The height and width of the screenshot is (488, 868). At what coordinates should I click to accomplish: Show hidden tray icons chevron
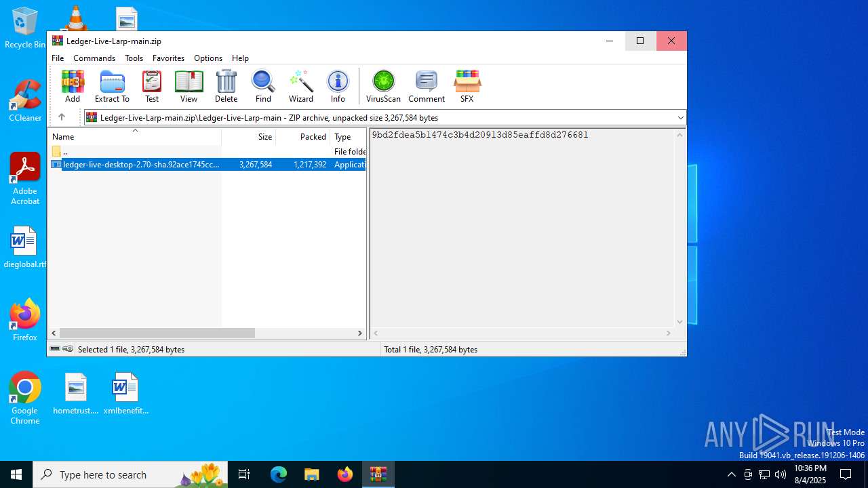click(731, 474)
